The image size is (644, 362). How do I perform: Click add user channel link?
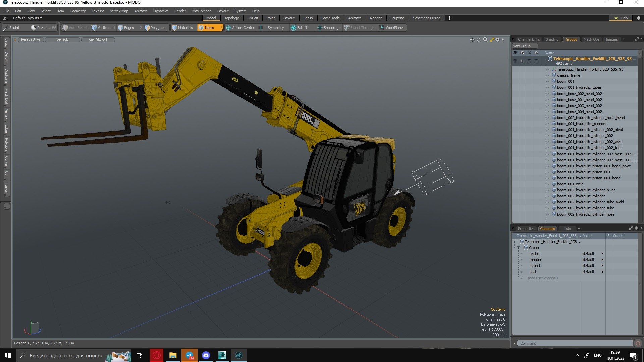coord(543,278)
